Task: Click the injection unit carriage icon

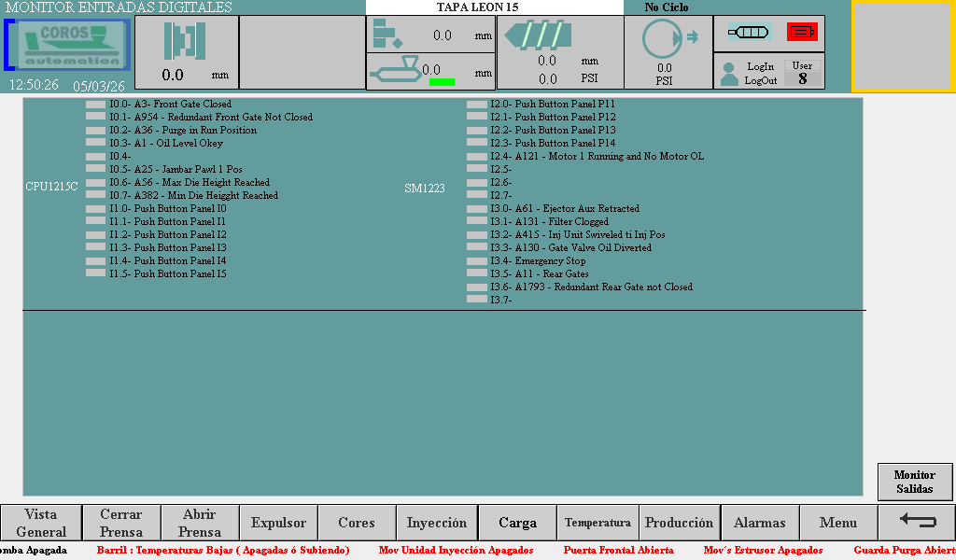Action: click(x=396, y=69)
